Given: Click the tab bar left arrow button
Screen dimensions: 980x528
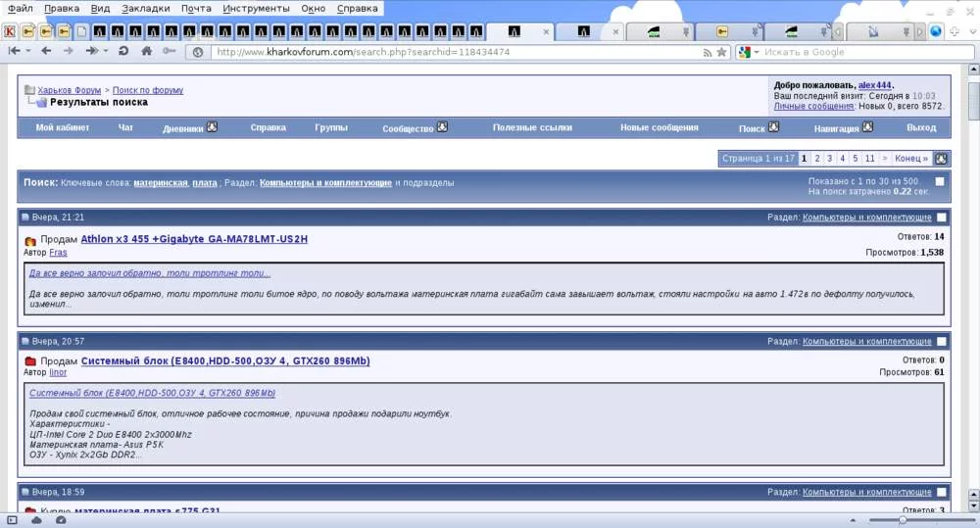Looking at the screenshot, I should coord(838,31).
